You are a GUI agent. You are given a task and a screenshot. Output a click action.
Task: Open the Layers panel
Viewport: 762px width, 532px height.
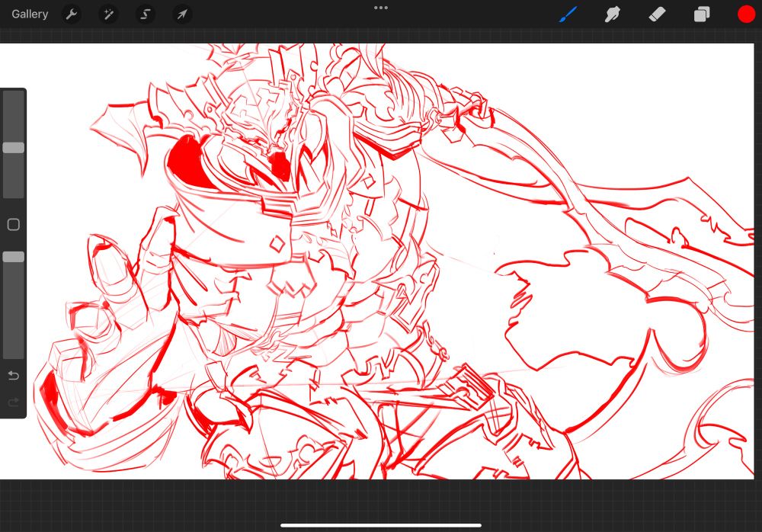702,14
